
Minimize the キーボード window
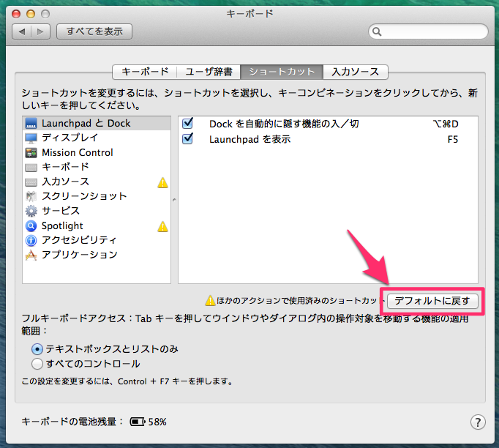31,14
